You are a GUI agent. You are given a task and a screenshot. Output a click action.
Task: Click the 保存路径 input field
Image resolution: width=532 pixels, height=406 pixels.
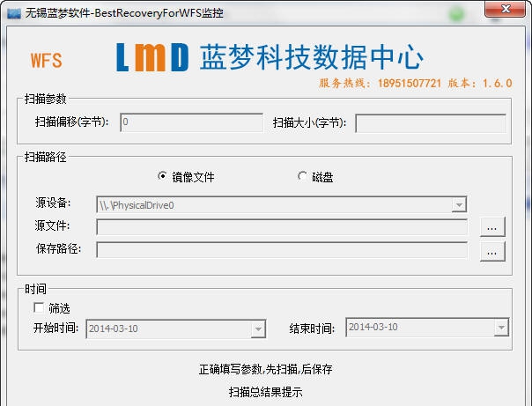tap(282, 250)
